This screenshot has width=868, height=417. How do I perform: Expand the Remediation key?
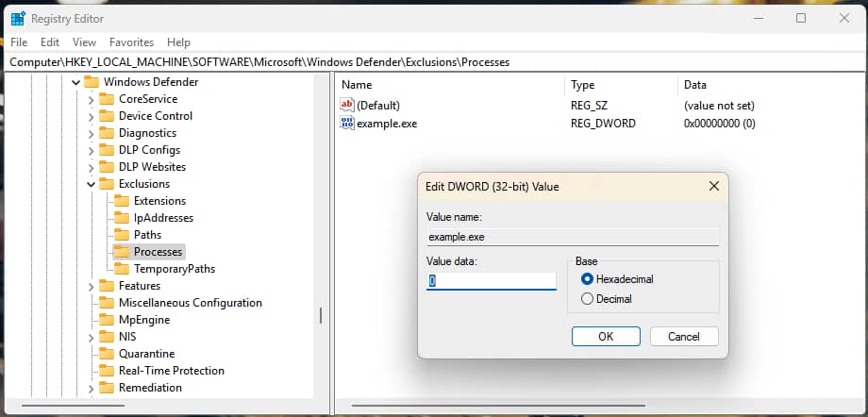tap(92, 388)
